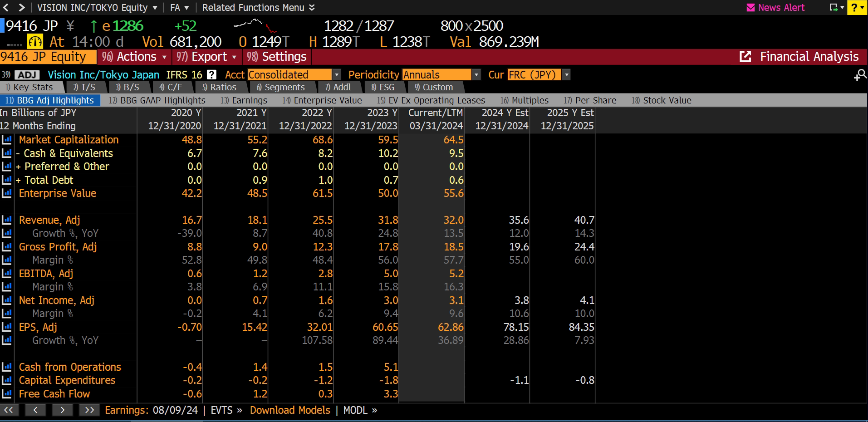Viewport: 868px width, 422px height.
Task: Click the IFRS 16 question mark icon
Action: coord(211,75)
